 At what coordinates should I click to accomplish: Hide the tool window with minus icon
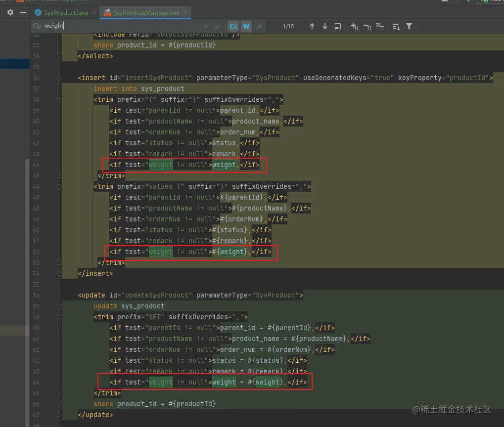tap(23, 12)
